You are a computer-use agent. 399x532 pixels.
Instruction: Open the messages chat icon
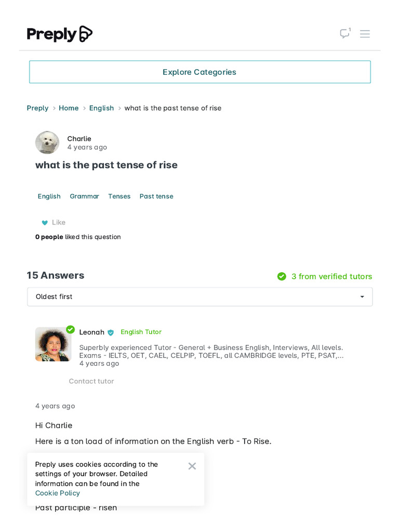(345, 34)
